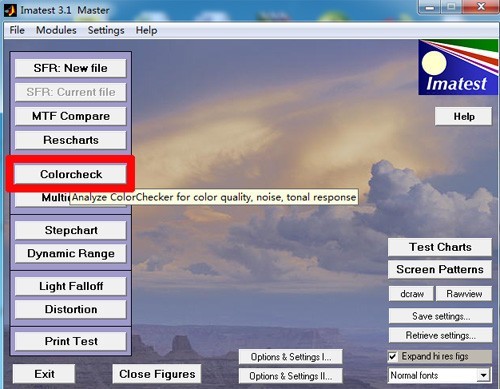Click the Imatest logo image

click(458, 67)
